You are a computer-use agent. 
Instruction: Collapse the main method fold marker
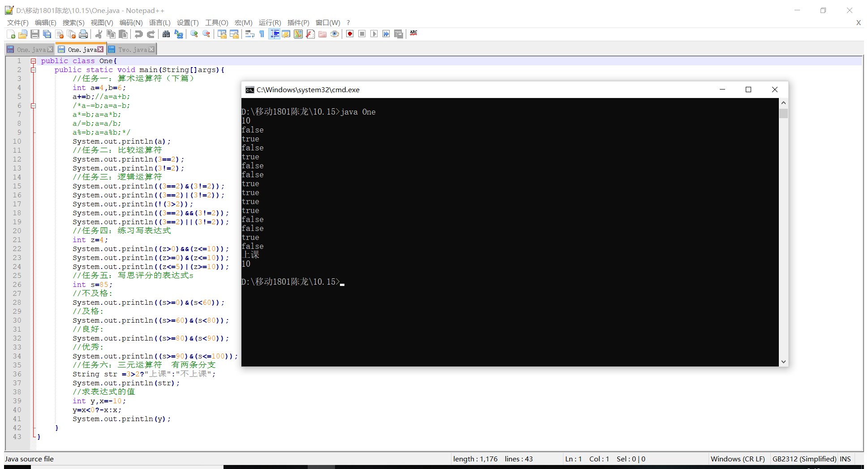pos(33,70)
